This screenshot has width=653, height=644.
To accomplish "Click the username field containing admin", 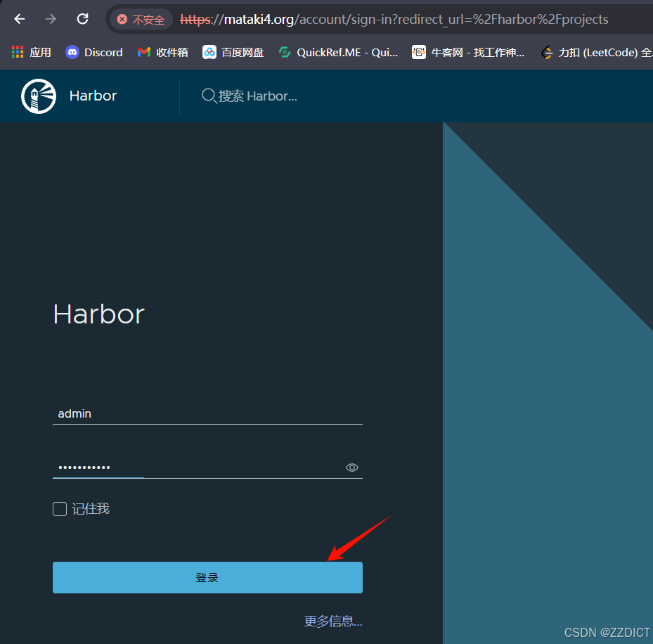I will coord(207,413).
